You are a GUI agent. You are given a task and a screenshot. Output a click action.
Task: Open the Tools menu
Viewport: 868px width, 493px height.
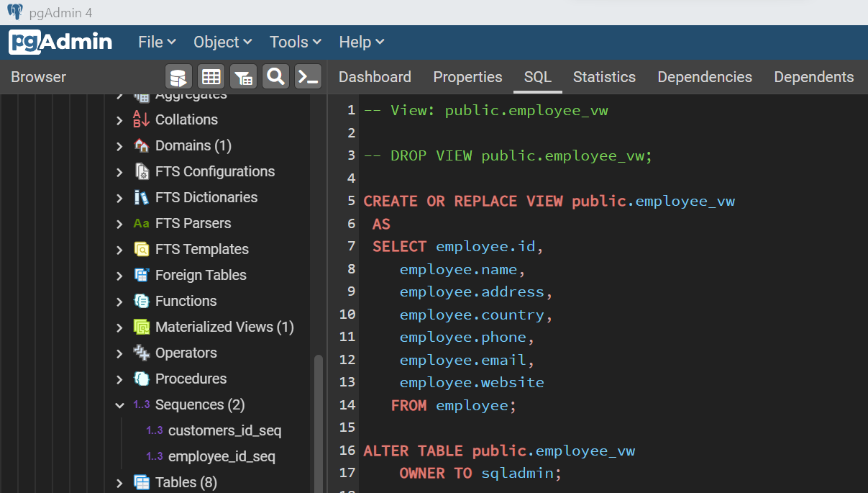(x=296, y=42)
